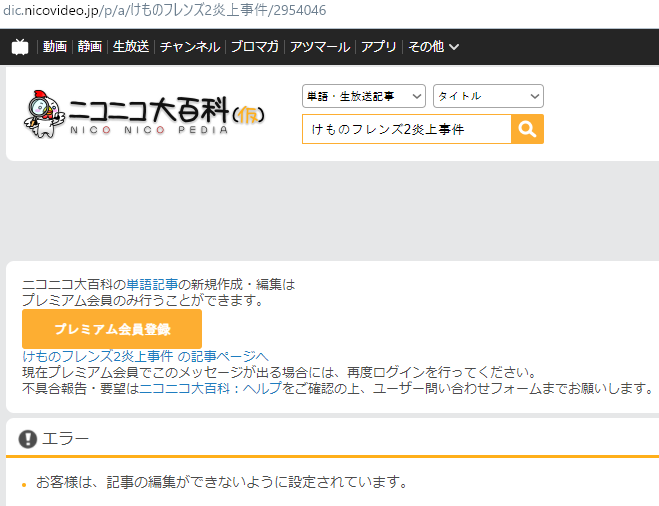Expand the その他 dropdown menu
This screenshot has width=659, height=506.
point(433,47)
